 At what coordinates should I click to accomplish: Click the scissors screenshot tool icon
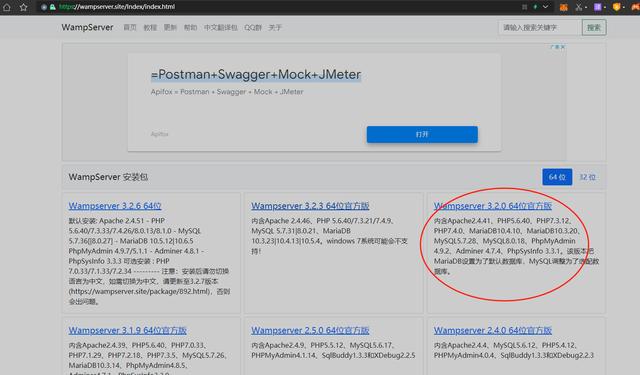point(579,7)
